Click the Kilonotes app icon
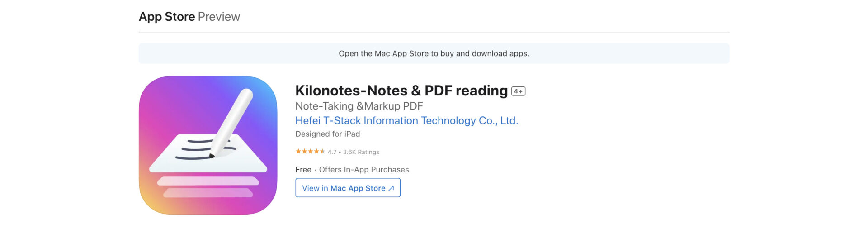The height and width of the screenshot is (229, 868). coord(208,145)
